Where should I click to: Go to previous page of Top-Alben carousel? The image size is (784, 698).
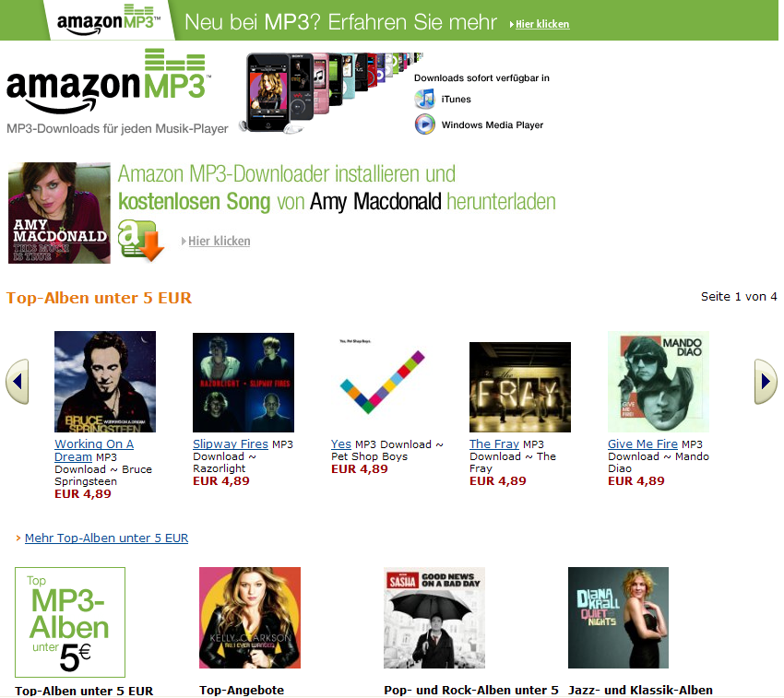[18, 382]
